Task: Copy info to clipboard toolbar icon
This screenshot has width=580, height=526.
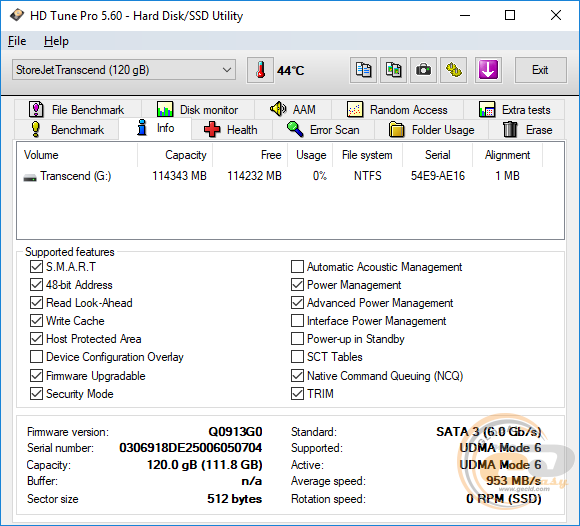Action: pyautogui.click(x=363, y=70)
